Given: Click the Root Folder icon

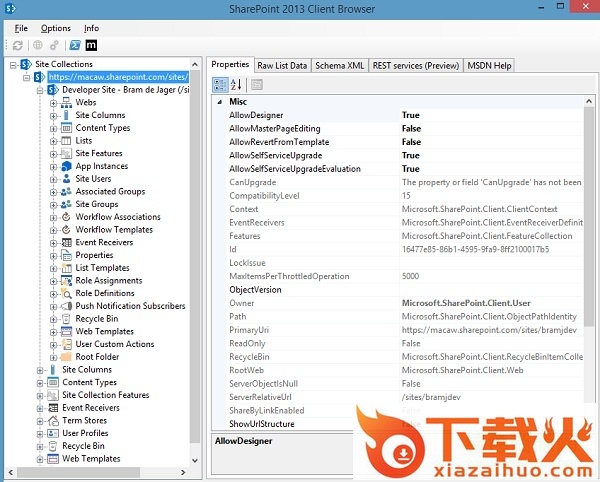Looking at the screenshot, I should [66, 357].
